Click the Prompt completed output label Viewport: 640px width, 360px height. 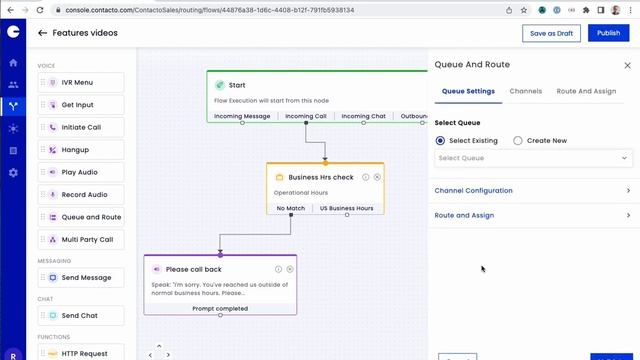point(220,309)
